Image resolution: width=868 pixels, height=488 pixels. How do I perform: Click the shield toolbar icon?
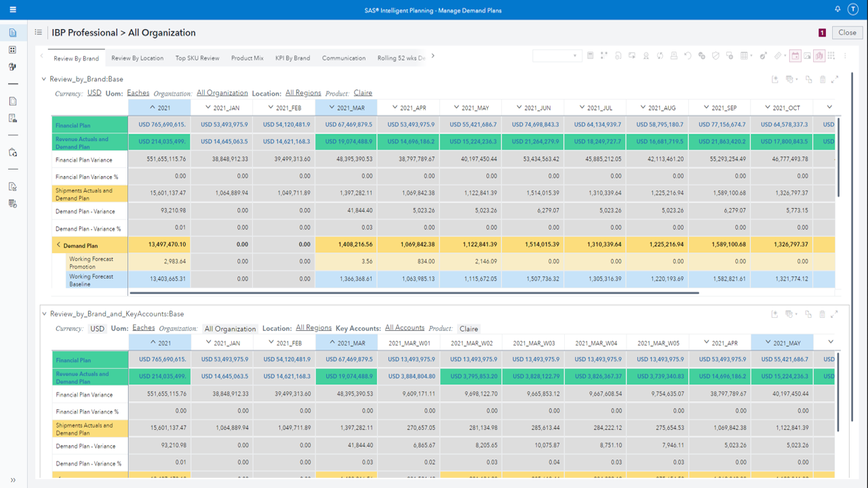pos(715,56)
